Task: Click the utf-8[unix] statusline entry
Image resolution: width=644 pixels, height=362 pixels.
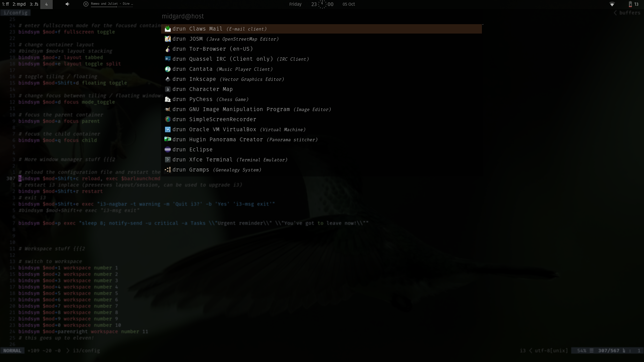Action: (551, 351)
